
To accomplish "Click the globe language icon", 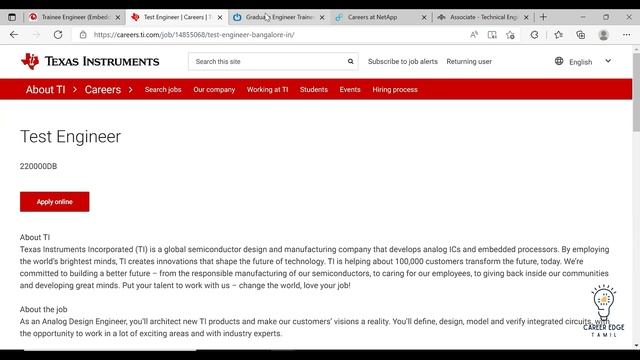I will [559, 61].
